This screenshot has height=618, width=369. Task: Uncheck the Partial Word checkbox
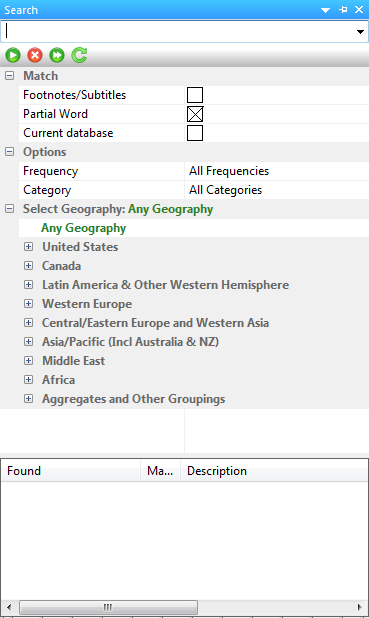(x=195, y=114)
